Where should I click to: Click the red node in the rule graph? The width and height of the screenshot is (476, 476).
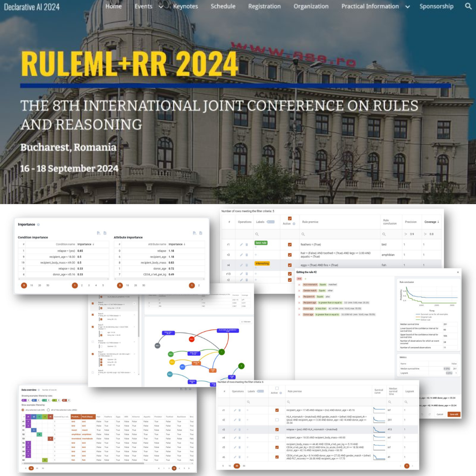192,339
